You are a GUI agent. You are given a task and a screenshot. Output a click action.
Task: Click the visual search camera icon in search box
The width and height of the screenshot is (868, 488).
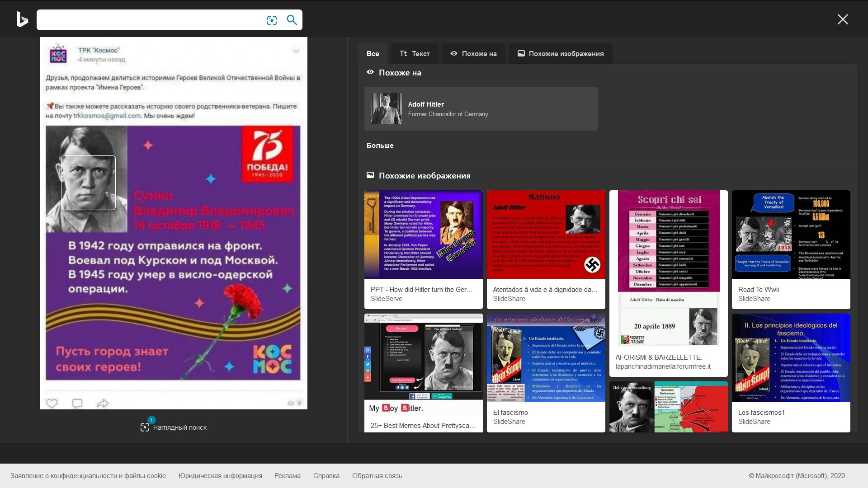click(272, 20)
